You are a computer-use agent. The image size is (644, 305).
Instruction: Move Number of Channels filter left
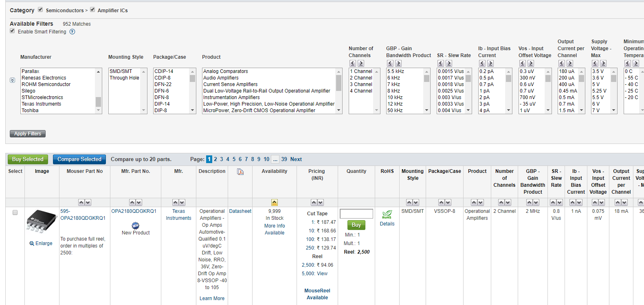click(x=353, y=63)
